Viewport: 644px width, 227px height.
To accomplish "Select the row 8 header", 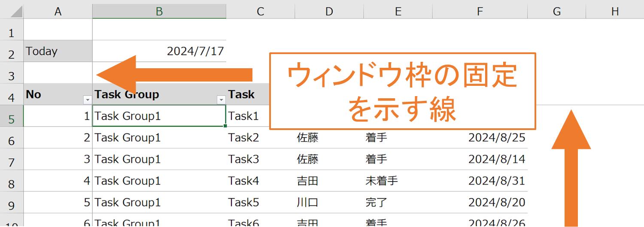I will click(12, 184).
